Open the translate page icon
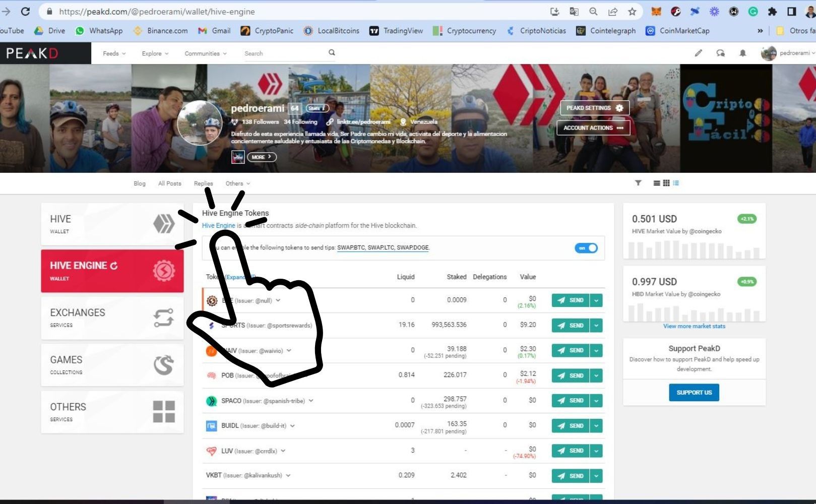816x504 pixels. tap(574, 12)
